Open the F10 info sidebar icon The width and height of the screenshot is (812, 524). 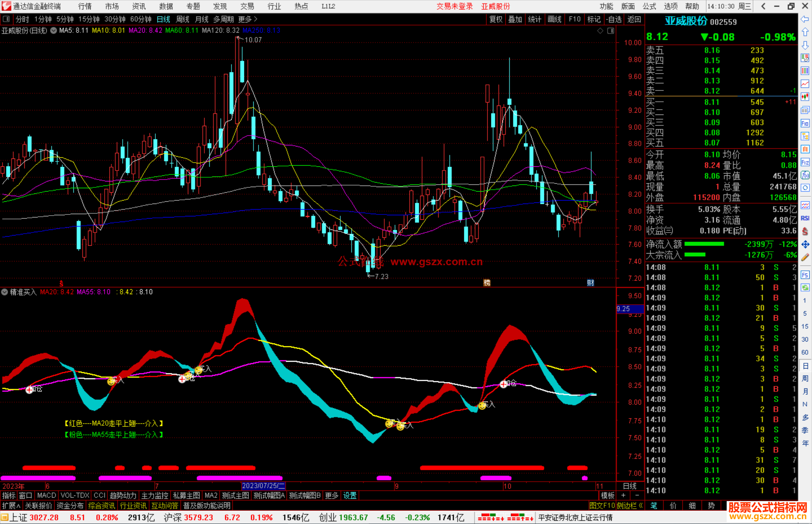[x=805, y=124]
